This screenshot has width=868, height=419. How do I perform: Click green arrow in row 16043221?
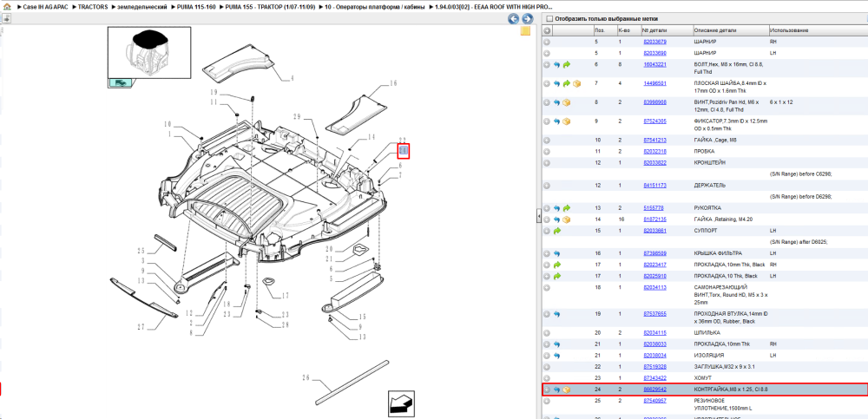(x=566, y=65)
